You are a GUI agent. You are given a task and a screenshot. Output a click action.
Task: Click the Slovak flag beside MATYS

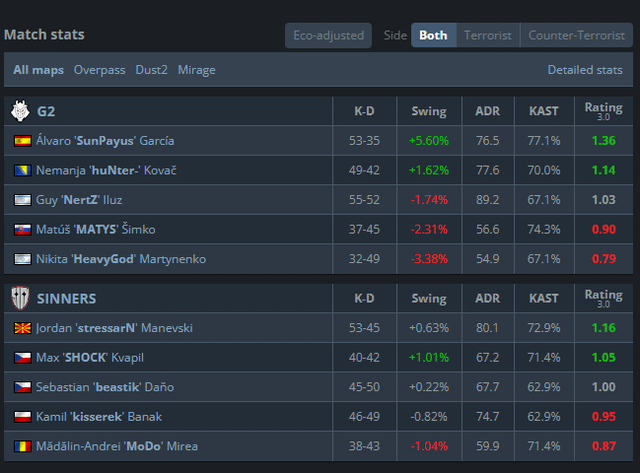22,230
